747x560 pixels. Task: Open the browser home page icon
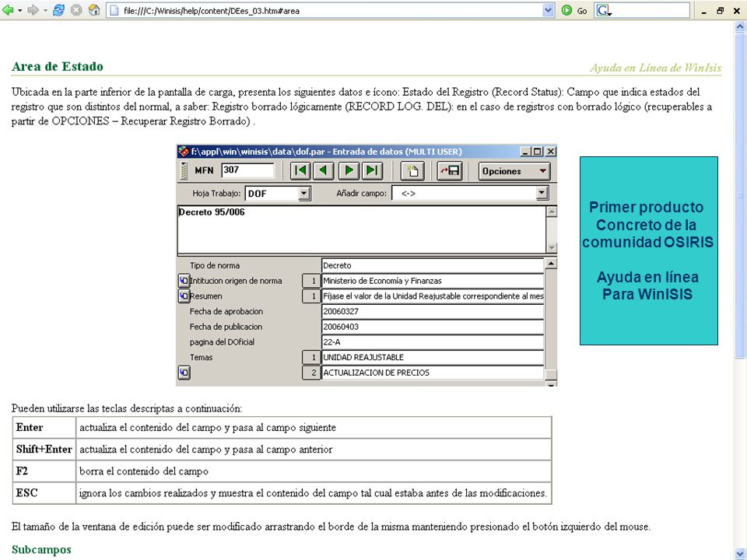click(94, 10)
